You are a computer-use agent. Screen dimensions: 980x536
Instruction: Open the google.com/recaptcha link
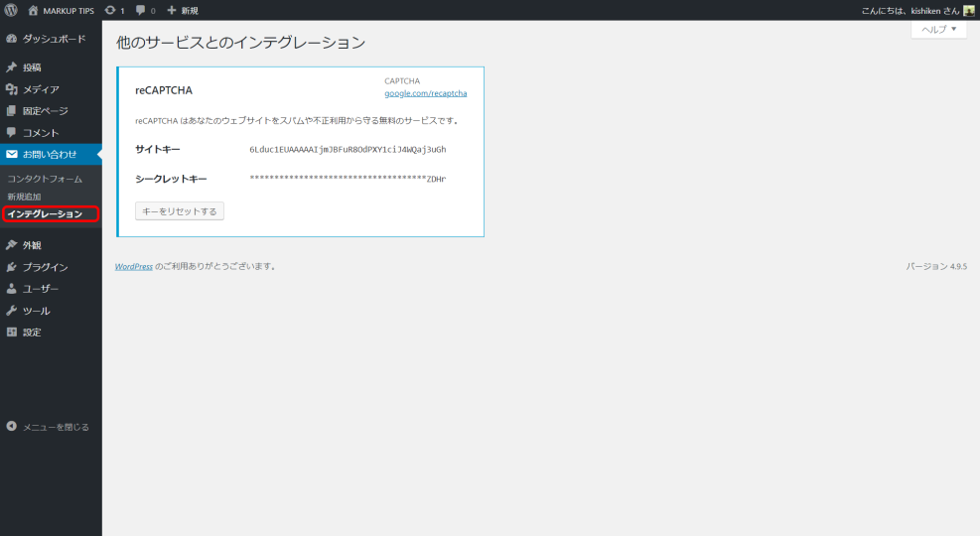(425, 93)
